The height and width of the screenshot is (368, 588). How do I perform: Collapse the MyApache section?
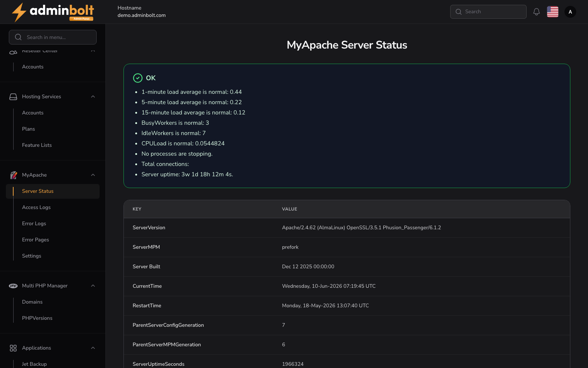tap(93, 175)
